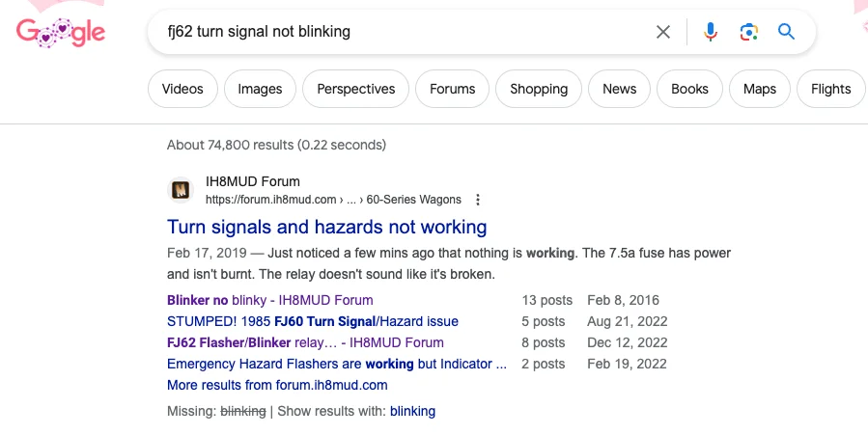The height and width of the screenshot is (435, 868).
Task: Select the Books filter chip
Action: coord(689,89)
